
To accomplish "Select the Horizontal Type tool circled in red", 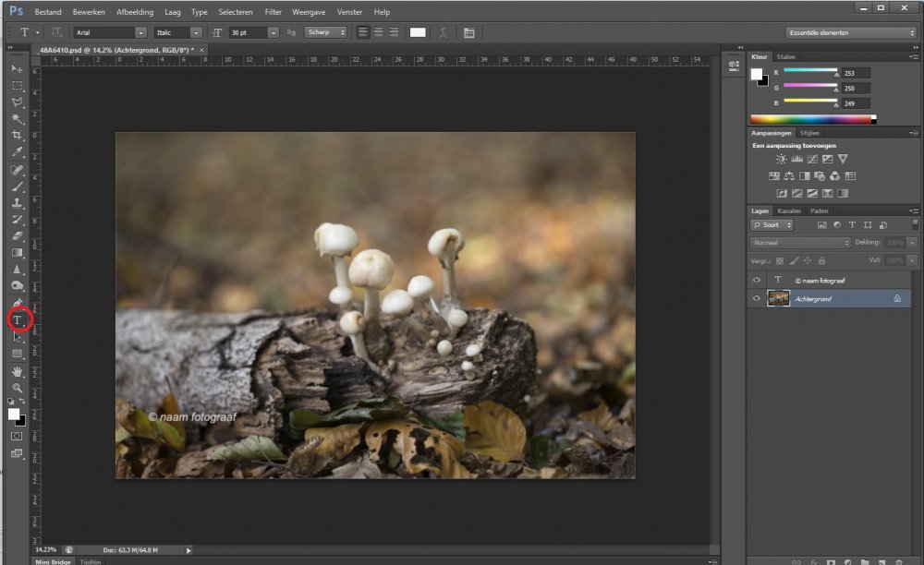I will [18, 319].
